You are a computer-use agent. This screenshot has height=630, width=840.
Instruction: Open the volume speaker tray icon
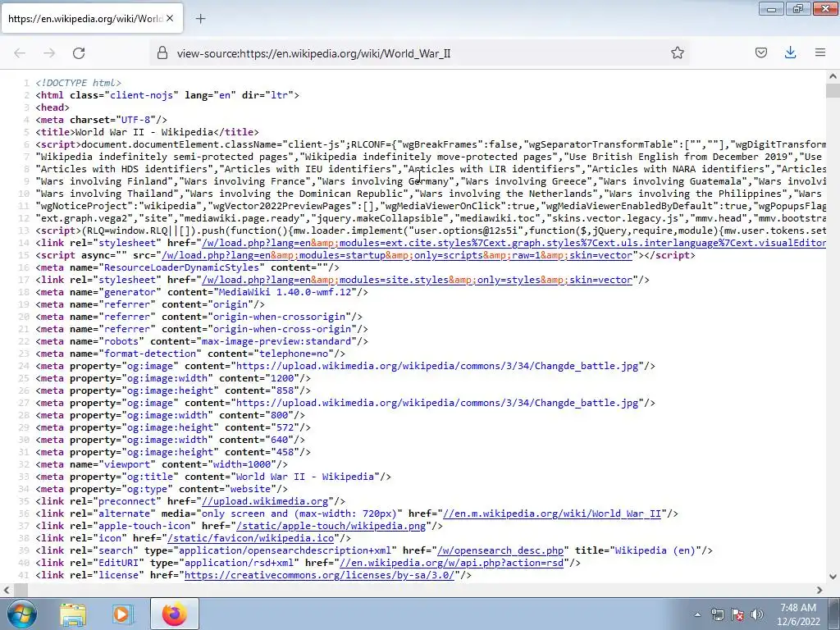[757, 614]
